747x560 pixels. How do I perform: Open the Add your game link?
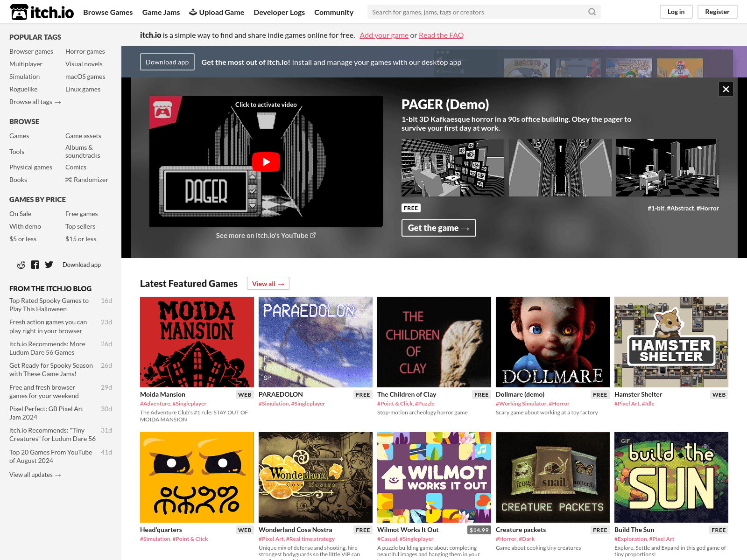coord(384,35)
